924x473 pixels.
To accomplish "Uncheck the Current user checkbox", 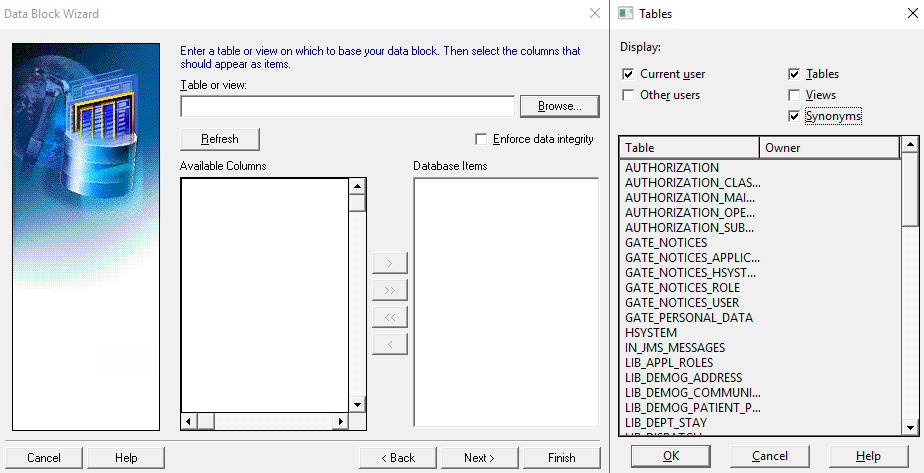I will [x=628, y=74].
